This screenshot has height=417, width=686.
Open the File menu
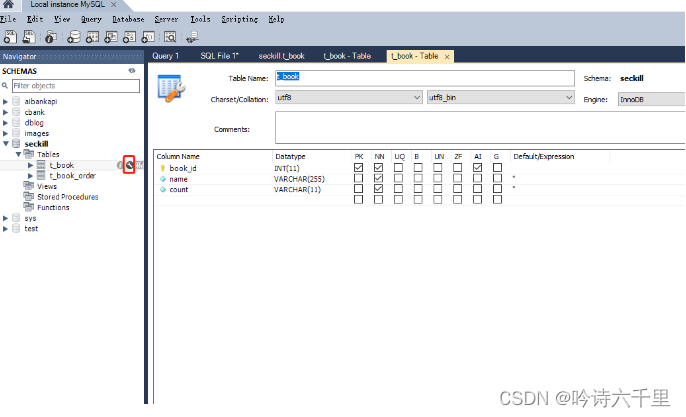point(8,19)
